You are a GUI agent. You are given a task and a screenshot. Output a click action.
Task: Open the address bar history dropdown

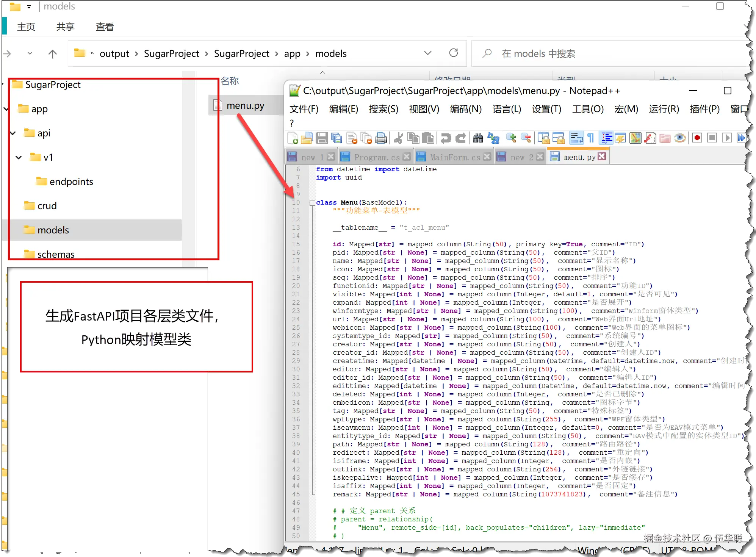(x=428, y=53)
